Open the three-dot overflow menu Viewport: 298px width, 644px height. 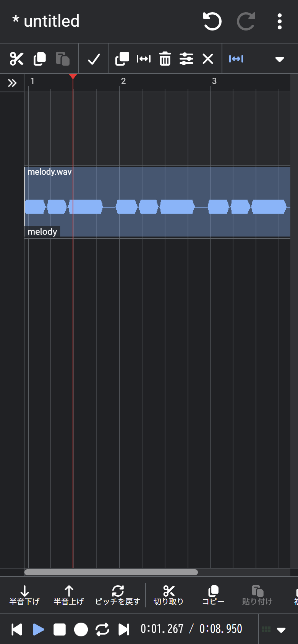pos(280,21)
